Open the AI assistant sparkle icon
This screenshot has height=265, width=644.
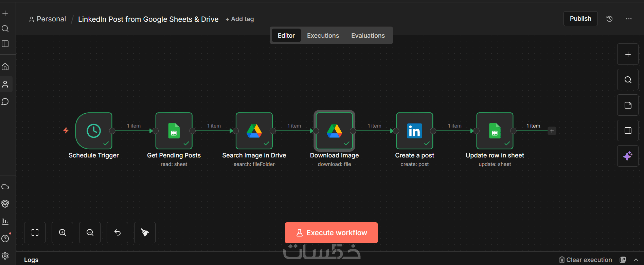[628, 156]
